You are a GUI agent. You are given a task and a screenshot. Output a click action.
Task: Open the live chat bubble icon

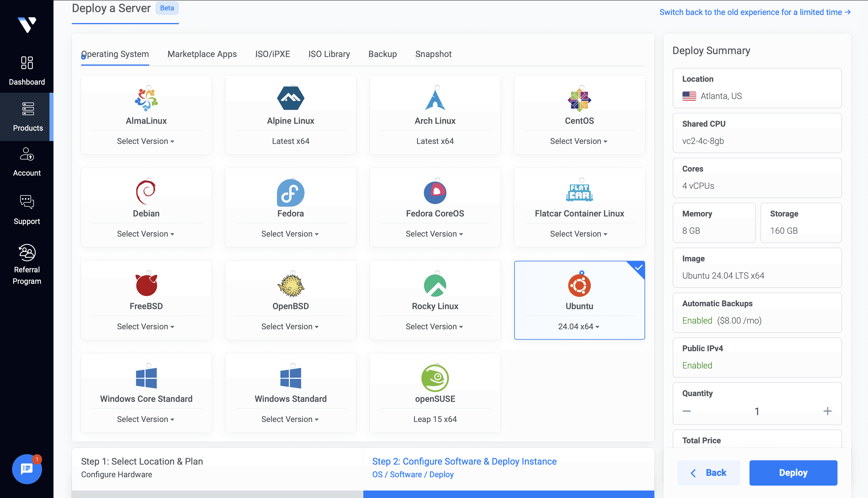(x=27, y=469)
